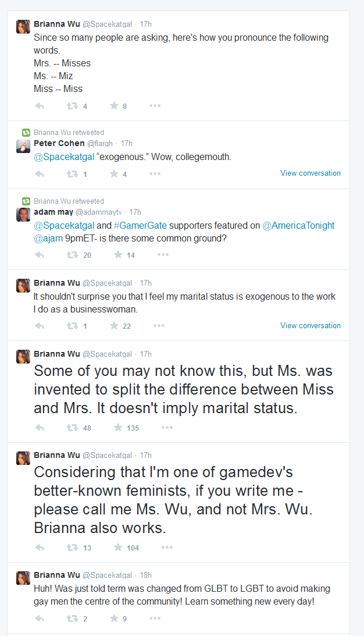The height and width of the screenshot is (636, 364).
Task: Favorite the tweet with 8 stars
Action: pos(114,106)
